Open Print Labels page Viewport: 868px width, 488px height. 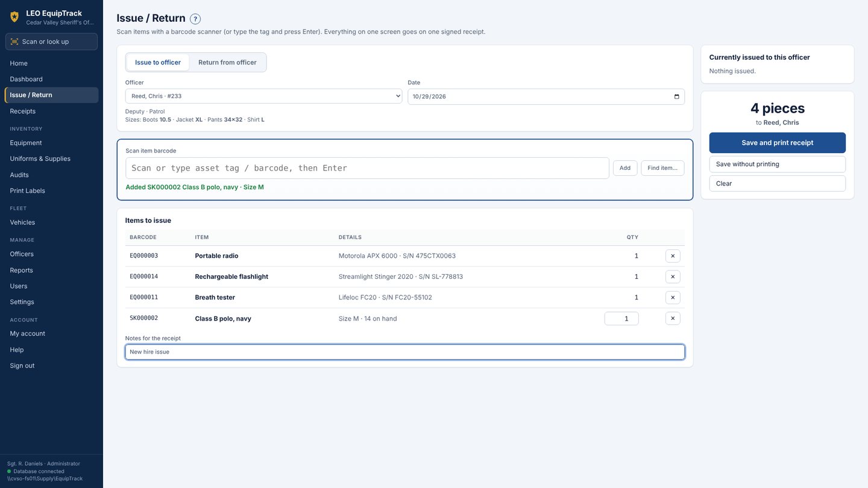[51, 190]
